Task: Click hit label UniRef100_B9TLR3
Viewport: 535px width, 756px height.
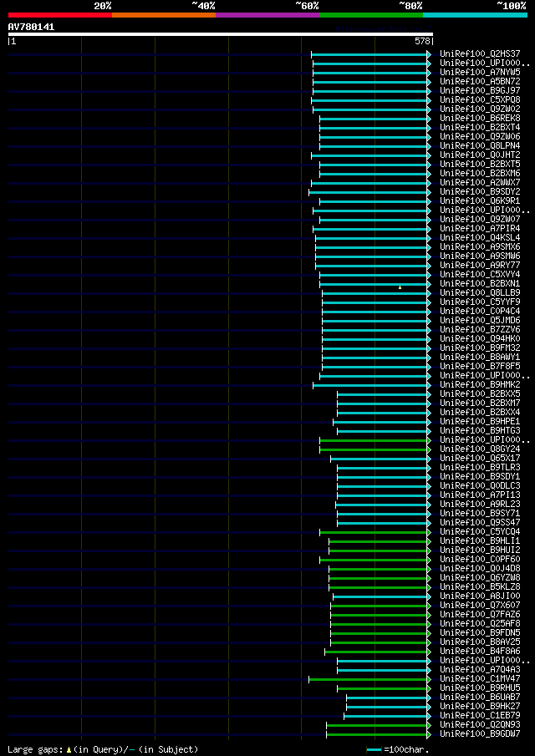Action: (480, 468)
